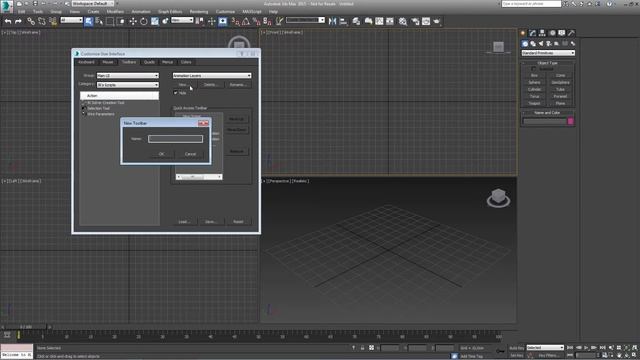This screenshot has width=640, height=360.
Task: Switch to Quads tab in Customize dialog
Action: pos(149,62)
